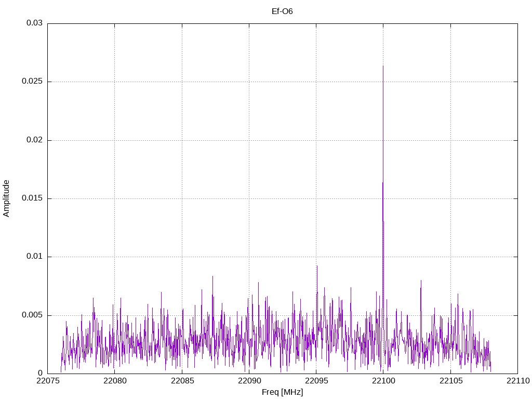
Task: Click the Amplitude y-axis label
Action: 6,198
